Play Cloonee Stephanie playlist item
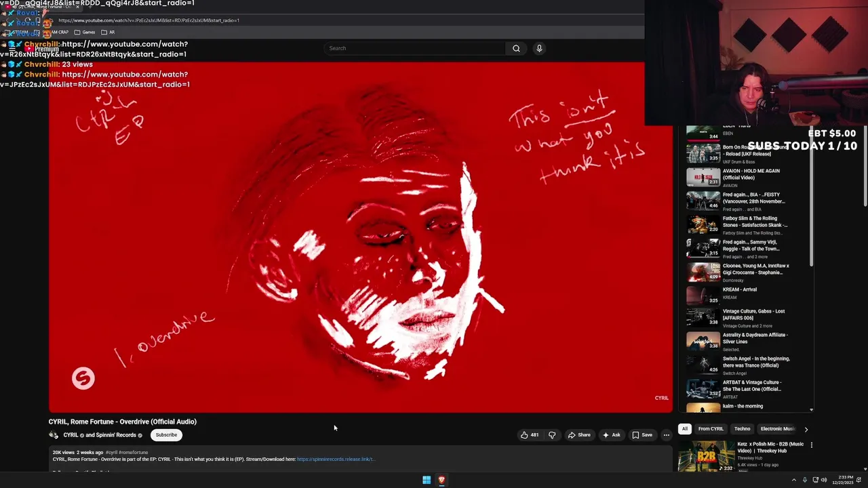Screen dimensions: 868x488 point(748,272)
